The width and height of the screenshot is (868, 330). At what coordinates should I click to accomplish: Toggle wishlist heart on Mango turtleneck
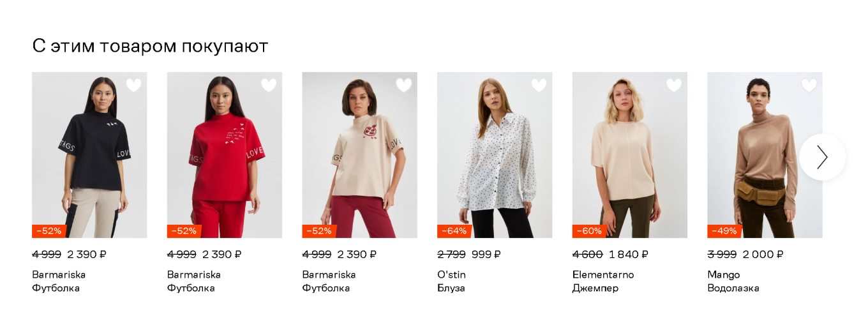pos(809,86)
